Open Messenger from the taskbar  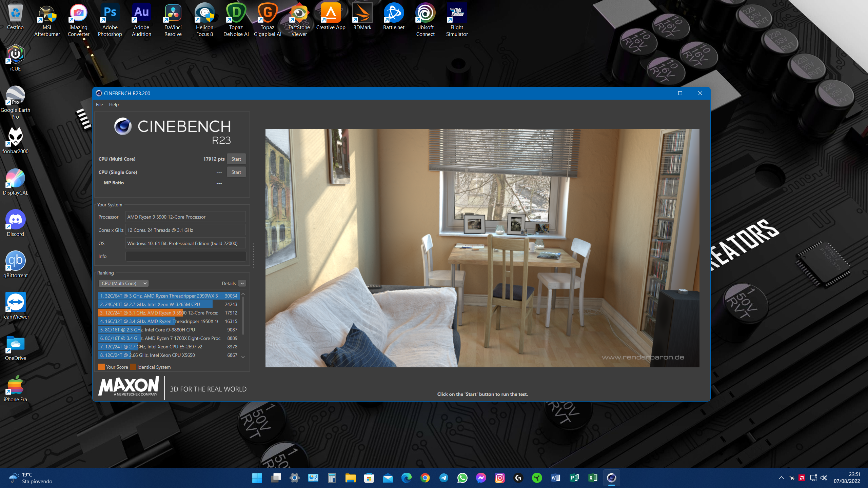point(481,478)
